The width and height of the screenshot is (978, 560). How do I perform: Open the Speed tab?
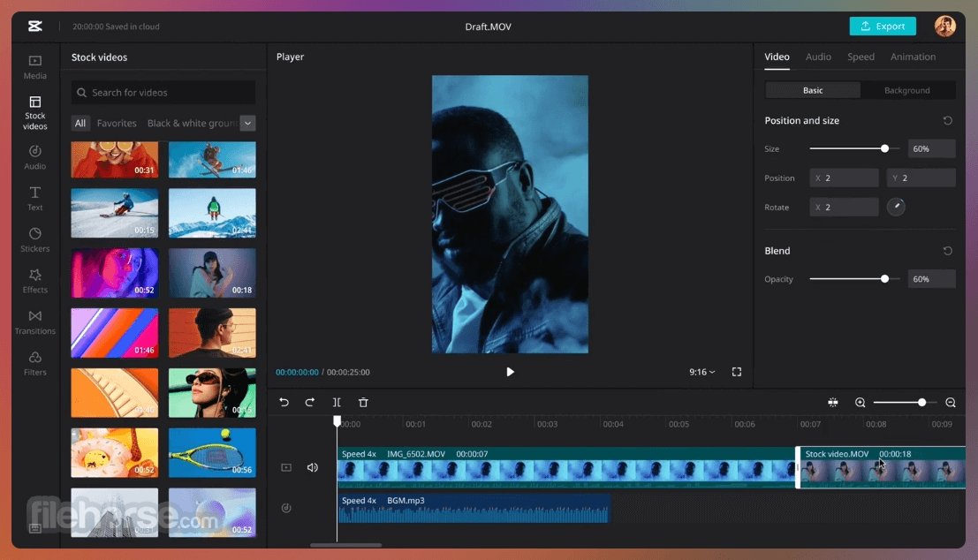(x=860, y=57)
